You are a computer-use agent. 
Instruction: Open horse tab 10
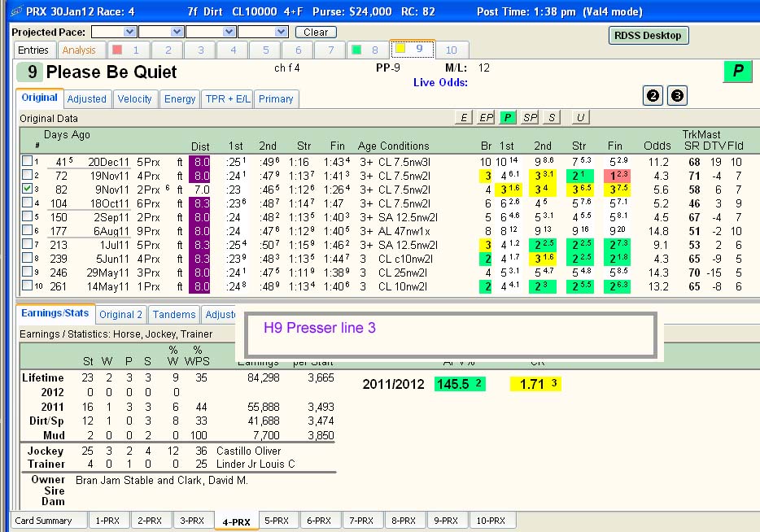pos(452,50)
